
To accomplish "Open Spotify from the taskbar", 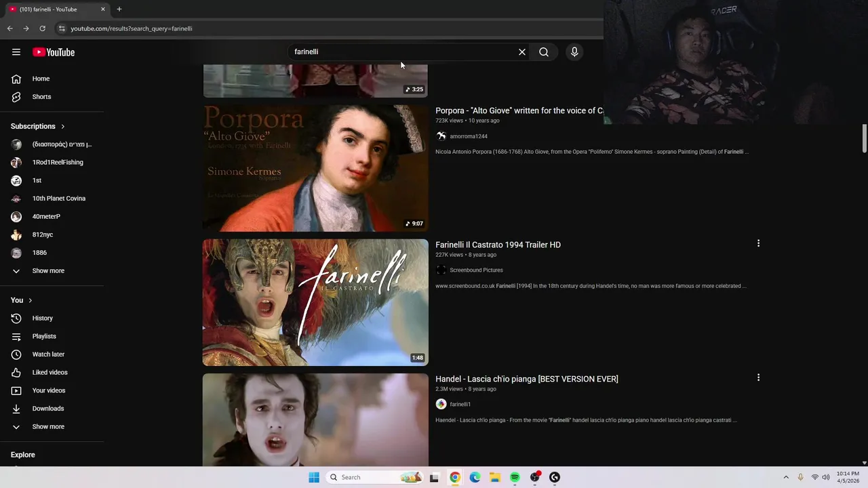I will (x=515, y=477).
